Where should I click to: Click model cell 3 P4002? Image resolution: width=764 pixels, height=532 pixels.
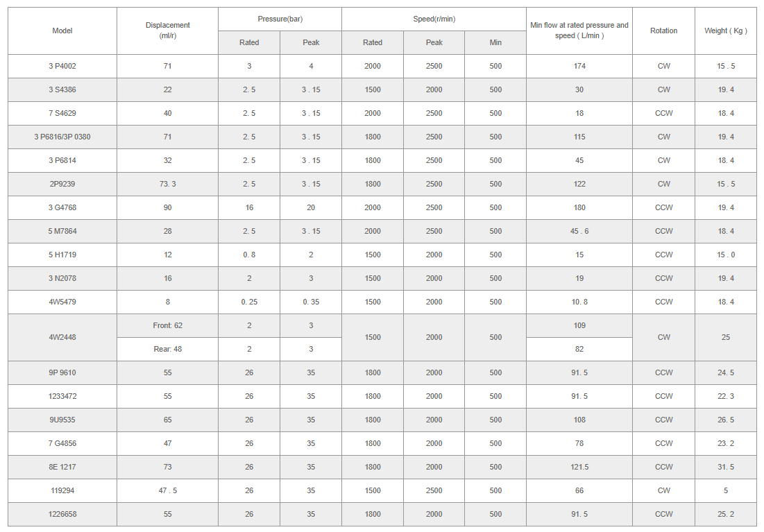click(x=62, y=66)
